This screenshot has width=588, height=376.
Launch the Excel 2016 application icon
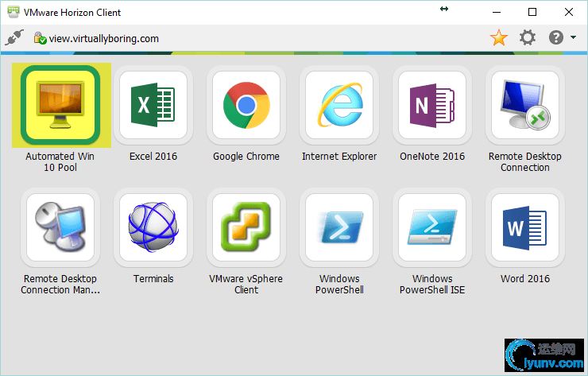click(153, 105)
